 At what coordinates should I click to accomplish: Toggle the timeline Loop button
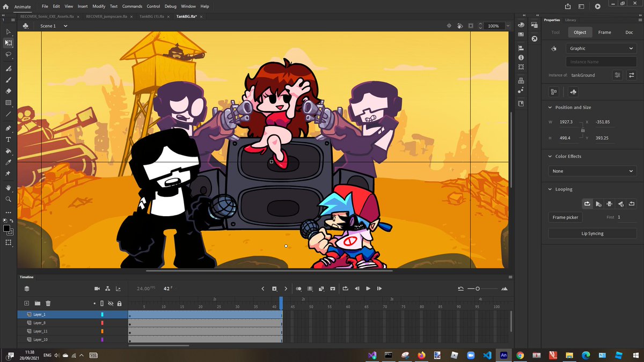click(x=345, y=289)
